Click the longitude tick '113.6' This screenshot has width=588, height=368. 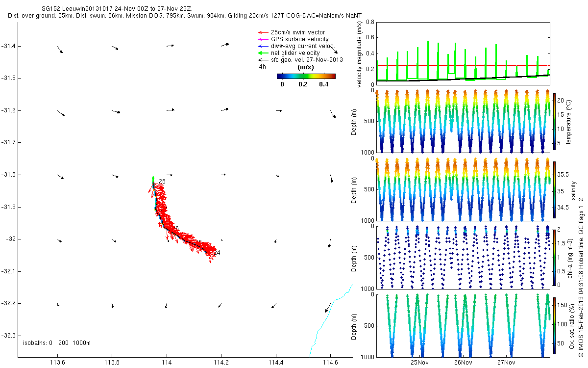[x=57, y=363]
